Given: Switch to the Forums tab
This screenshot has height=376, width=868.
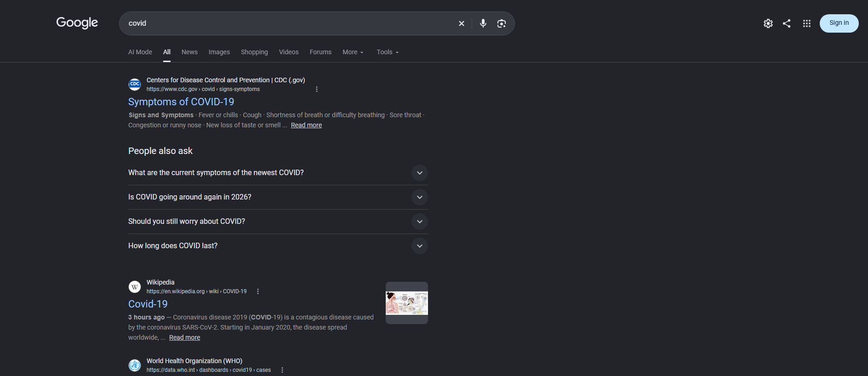Looking at the screenshot, I should [320, 52].
